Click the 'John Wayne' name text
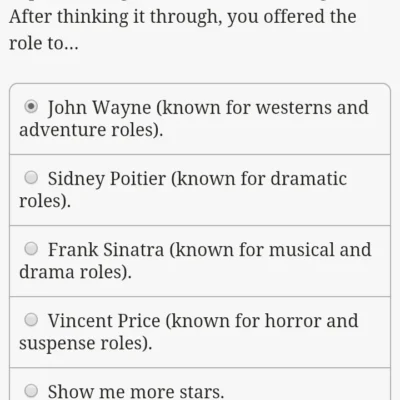400x400 pixels. pos(99,108)
